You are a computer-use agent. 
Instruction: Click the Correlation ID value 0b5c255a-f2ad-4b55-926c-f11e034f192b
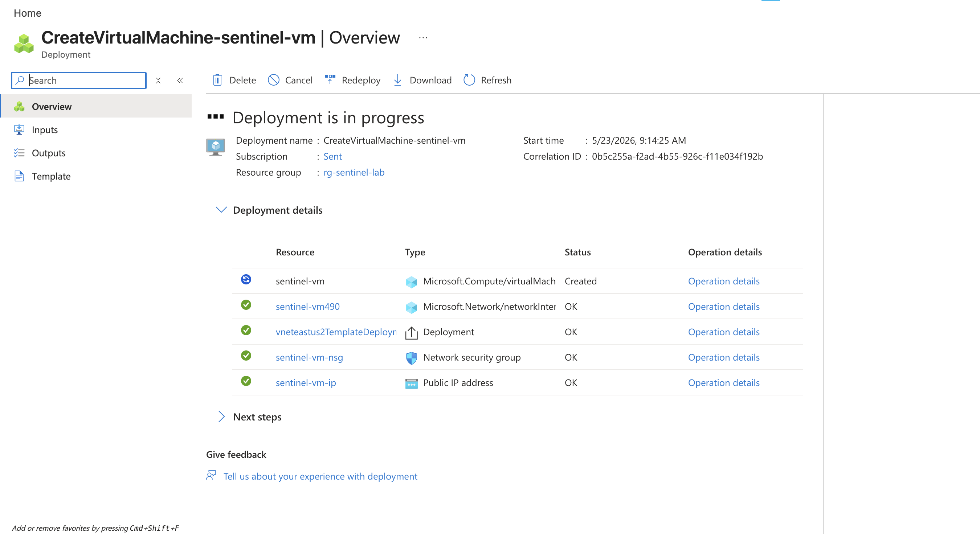click(x=677, y=156)
